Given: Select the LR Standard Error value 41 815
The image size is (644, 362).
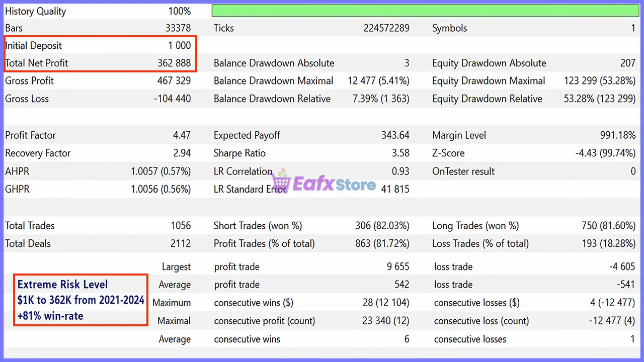Looking at the screenshot, I should [396, 190].
